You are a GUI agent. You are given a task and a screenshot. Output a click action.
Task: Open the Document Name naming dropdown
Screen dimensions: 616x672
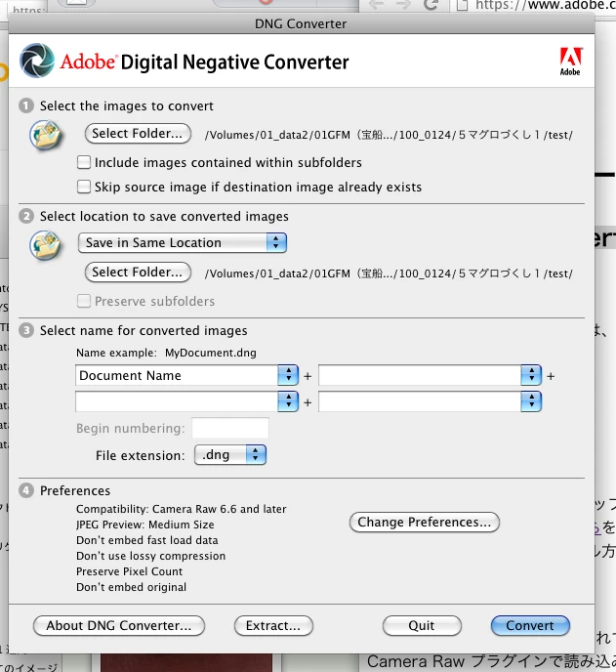pyautogui.click(x=288, y=375)
